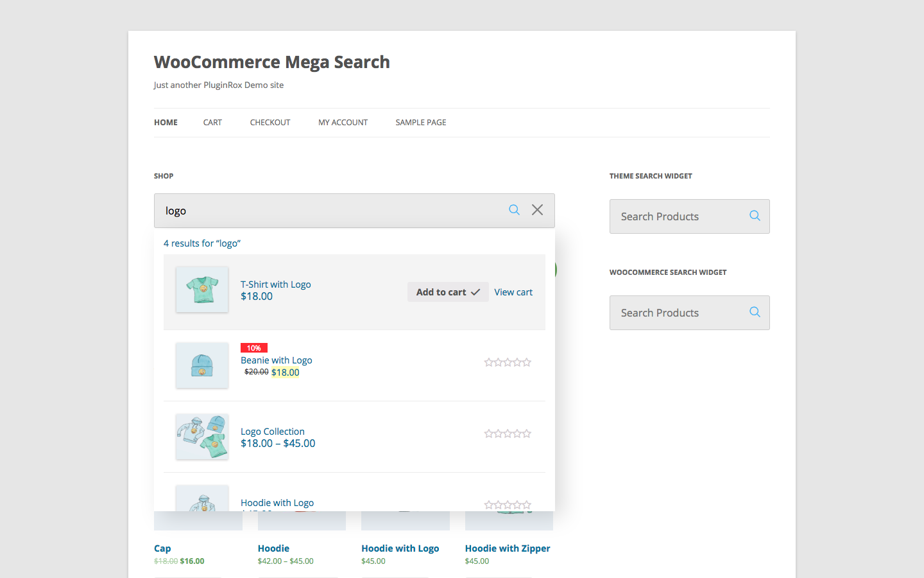Click the search magnifier icon in shop search

[514, 210]
